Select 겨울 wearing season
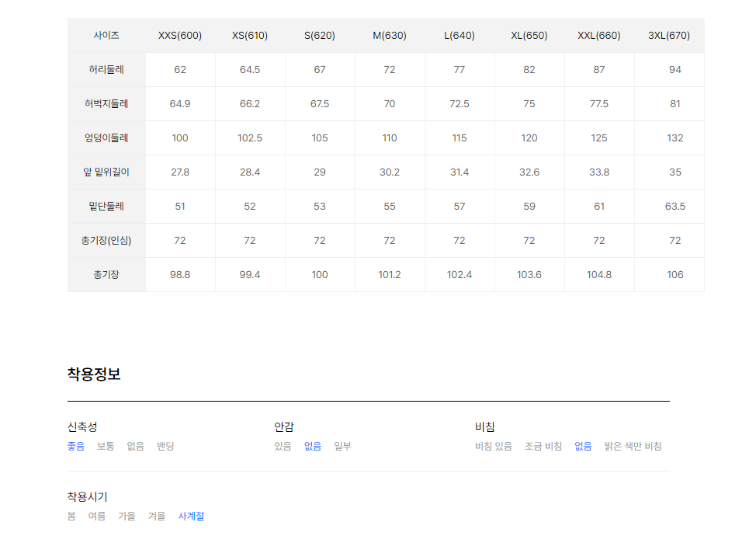756x536 pixels. coord(157,517)
